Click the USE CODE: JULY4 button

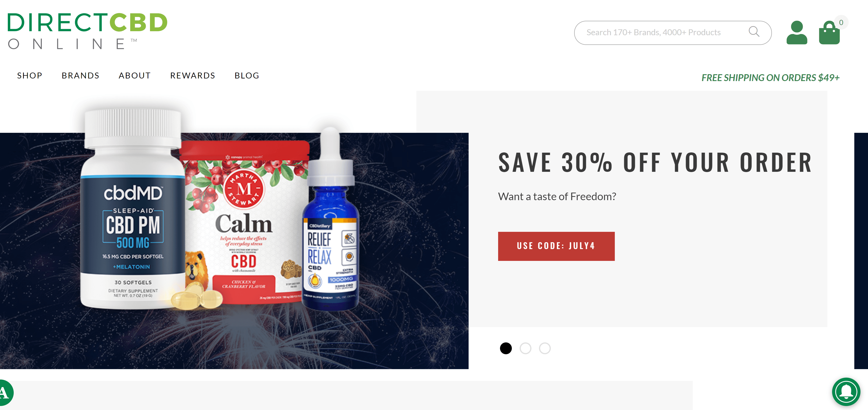pyautogui.click(x=556, y=246)
